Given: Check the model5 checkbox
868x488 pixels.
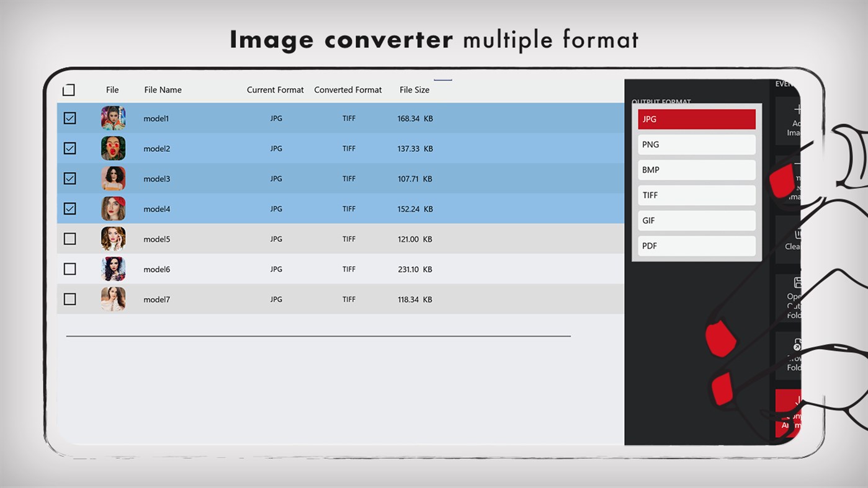Looking at the screenshot, I should (69, 238).
